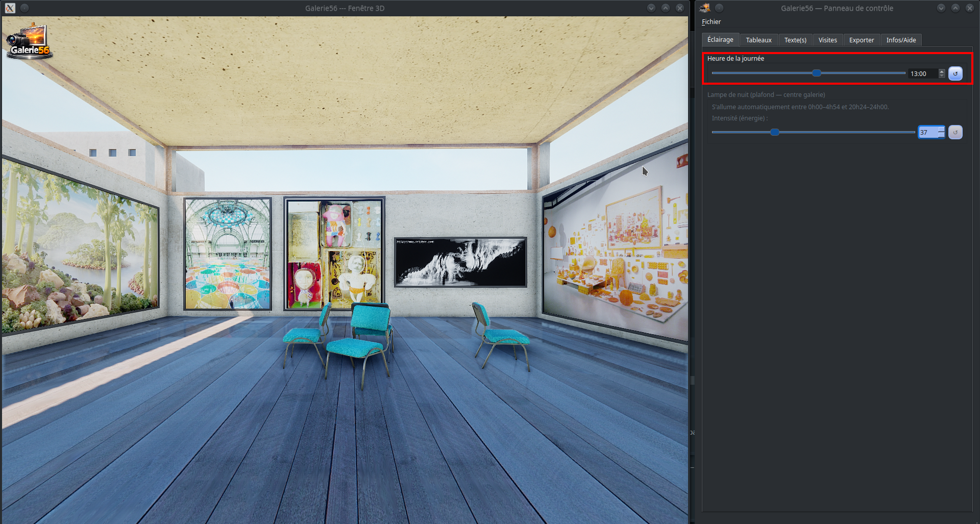Open the Fichier menu

(x=711, y=22)
